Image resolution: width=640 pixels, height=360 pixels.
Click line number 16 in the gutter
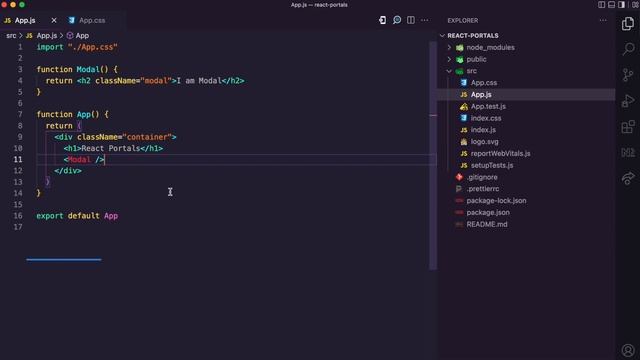click(x=18, y=216)
